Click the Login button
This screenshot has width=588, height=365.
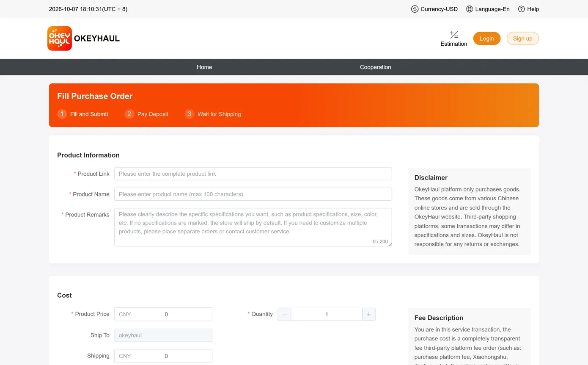[x=486, y=39]
